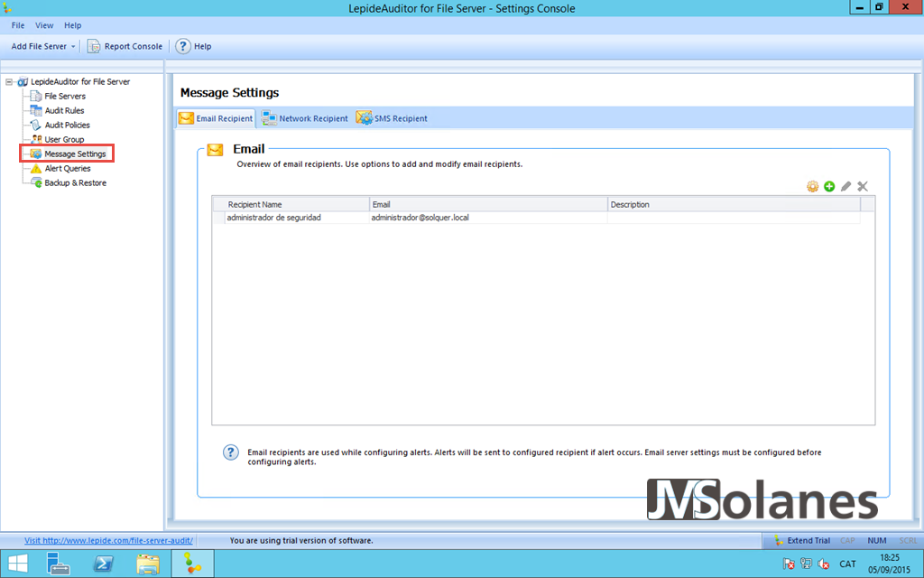The image size is (924, 578).
Task: Sort by Description column header
Action: point(734,204)
